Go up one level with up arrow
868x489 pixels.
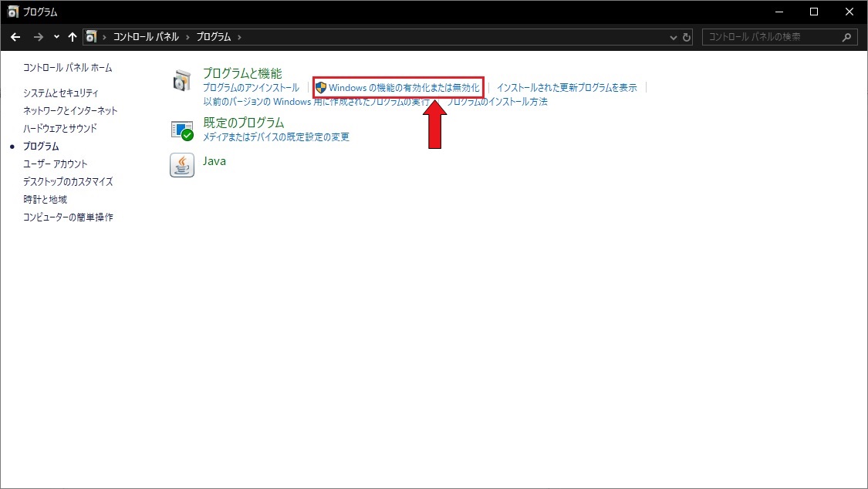[73, 37]
